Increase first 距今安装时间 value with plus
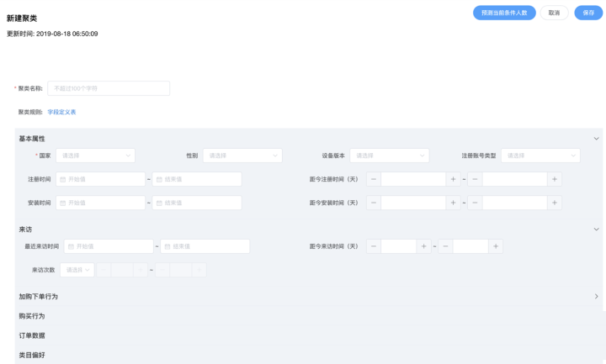The width and height of the screenshot is (606, 364). (454, 203)
